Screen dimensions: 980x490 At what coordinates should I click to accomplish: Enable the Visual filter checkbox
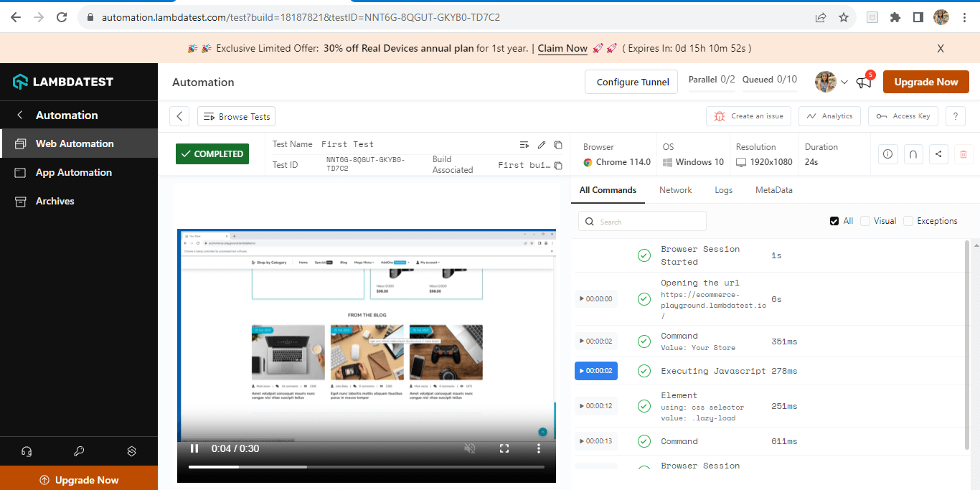coord(865,221)
